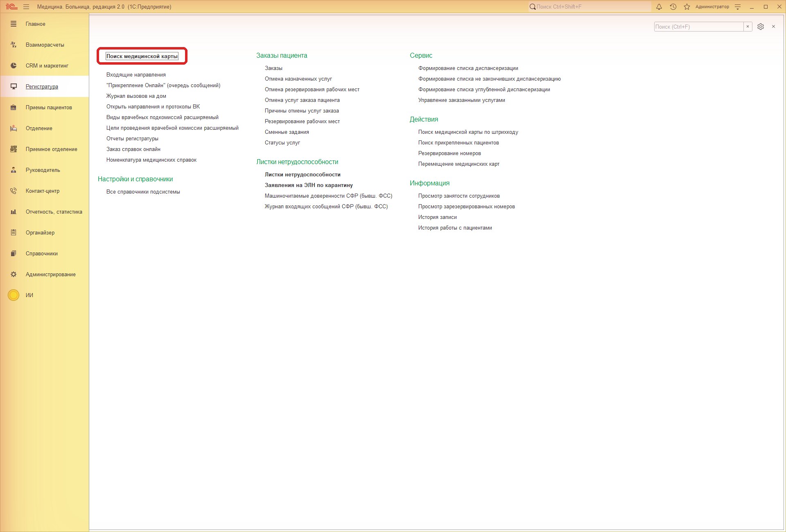The width and height of the screenshot is (786, 532).
Task: Open Управление заказанными услугами
Action: (x=462, y=100)
